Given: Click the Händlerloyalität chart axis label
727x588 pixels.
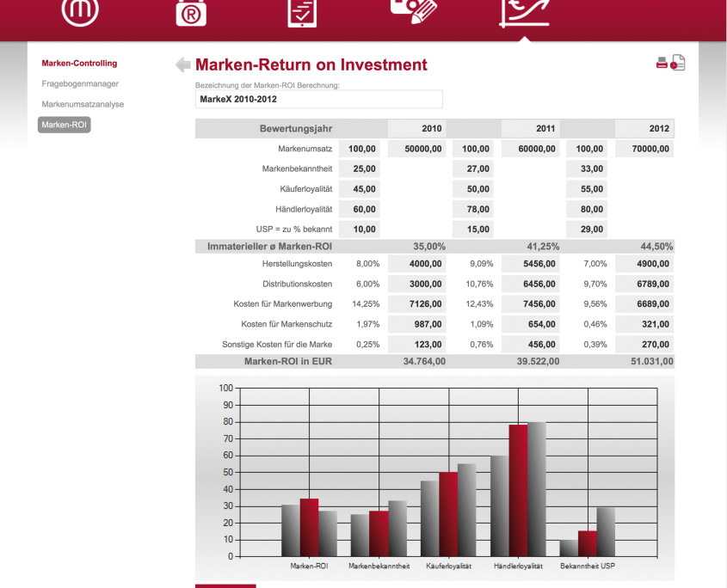Looking at the screenshot, I should 518,567.
